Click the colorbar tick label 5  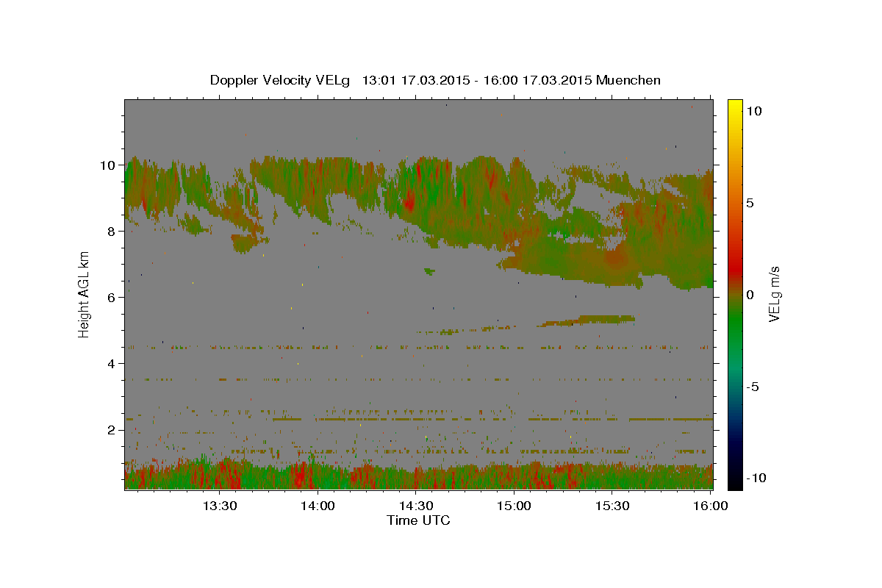pyautogui.click(x=749, y=203)
